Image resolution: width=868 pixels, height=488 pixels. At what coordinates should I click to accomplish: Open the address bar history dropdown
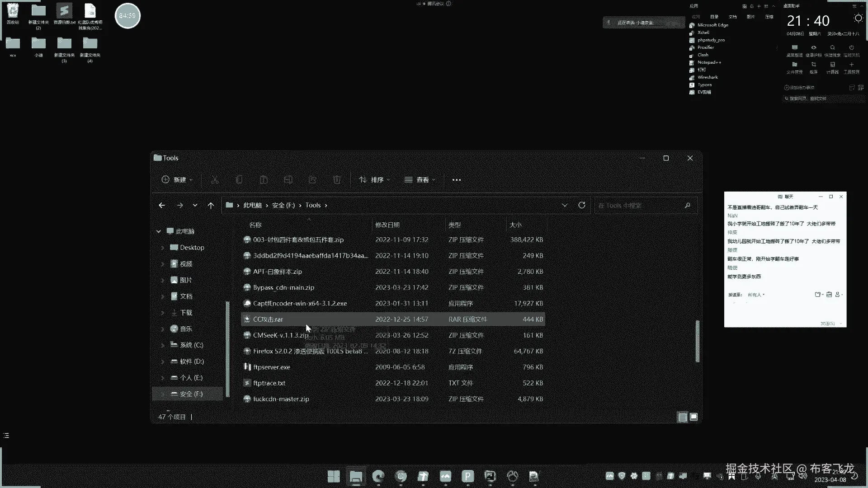tap(565, 205)
